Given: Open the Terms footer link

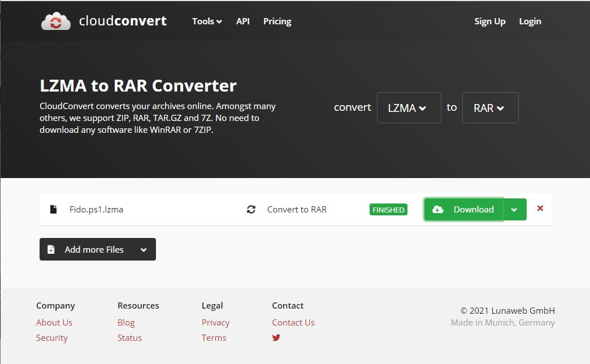Looking at the screenshot, I should tap(214, 337).
